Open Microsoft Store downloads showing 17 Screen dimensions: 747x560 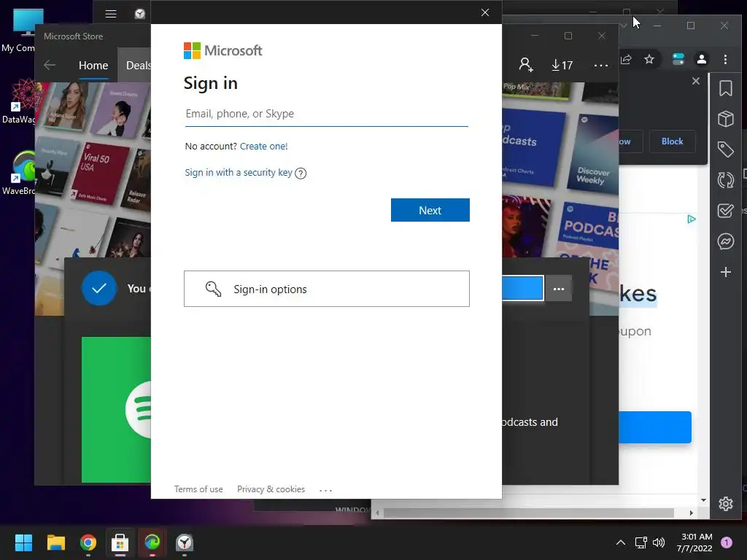click(x=562, y=65)
